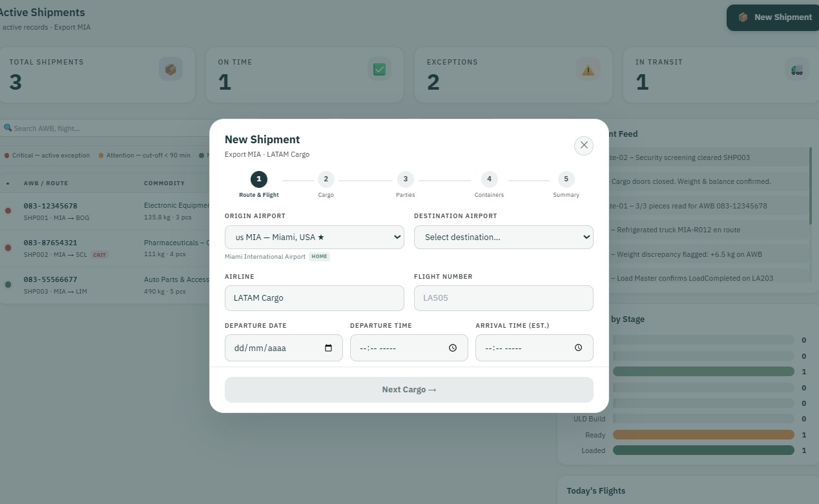
Task: Click the On Time checkmark icon
Action: [x=379, y=69]
